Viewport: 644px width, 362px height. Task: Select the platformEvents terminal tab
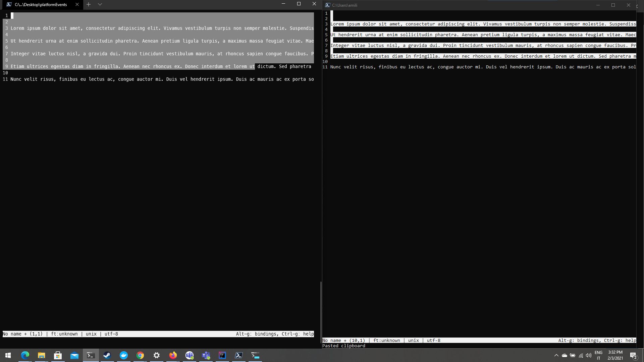click(x=41, y=4)
